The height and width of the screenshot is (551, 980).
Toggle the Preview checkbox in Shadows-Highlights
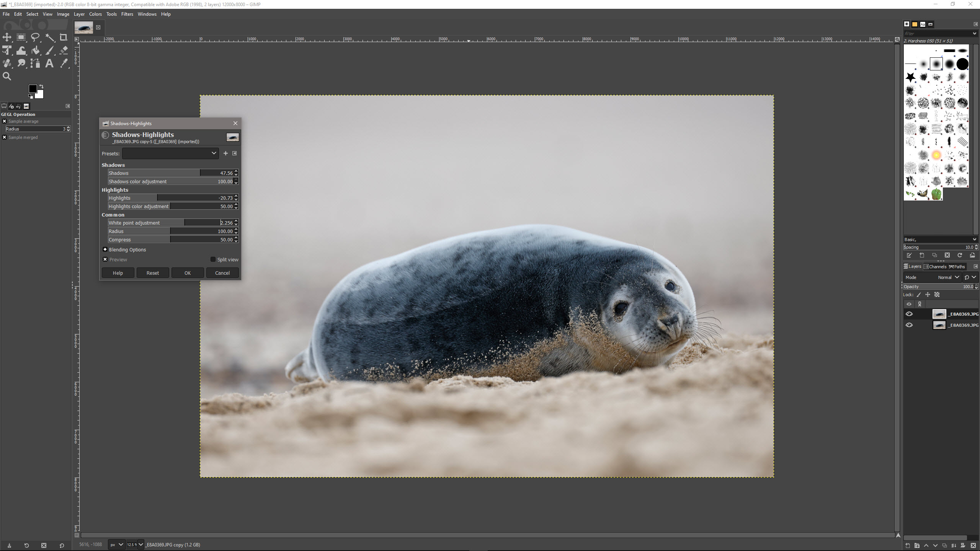pos(105,259)
